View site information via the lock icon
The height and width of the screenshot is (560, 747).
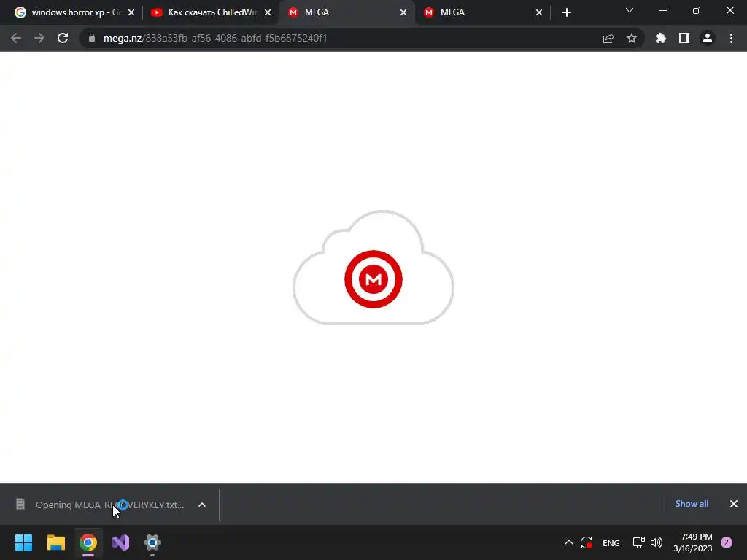pos(92,38)
